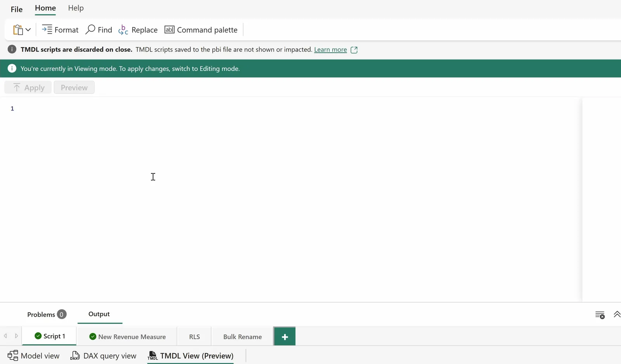The height and width of the screenshot is (364, 621).
Task: Click the Format toolbar button
Action: click(x=60, y=30)
